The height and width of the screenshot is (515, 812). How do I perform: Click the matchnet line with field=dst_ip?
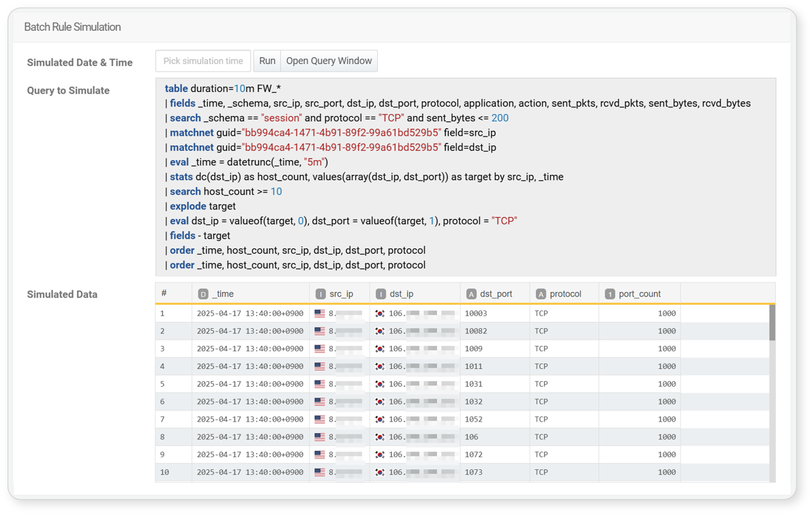click(331, 147)
